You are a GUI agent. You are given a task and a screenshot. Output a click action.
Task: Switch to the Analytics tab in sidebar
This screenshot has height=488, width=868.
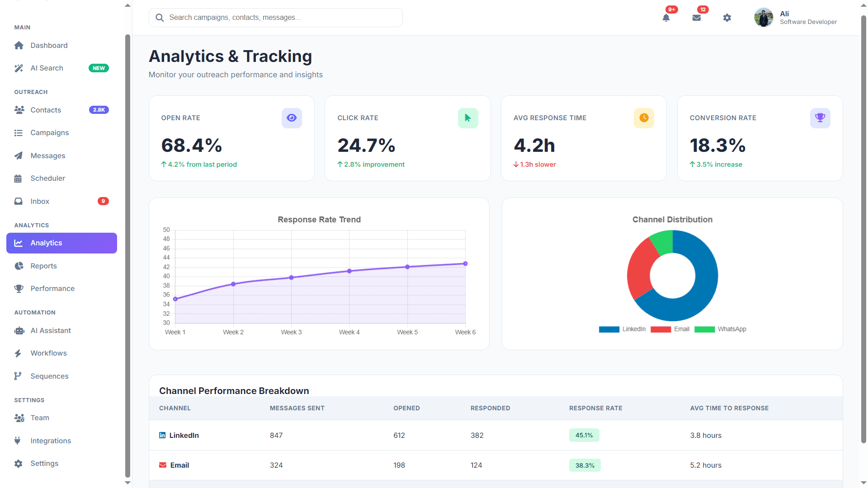pos(47,243)
